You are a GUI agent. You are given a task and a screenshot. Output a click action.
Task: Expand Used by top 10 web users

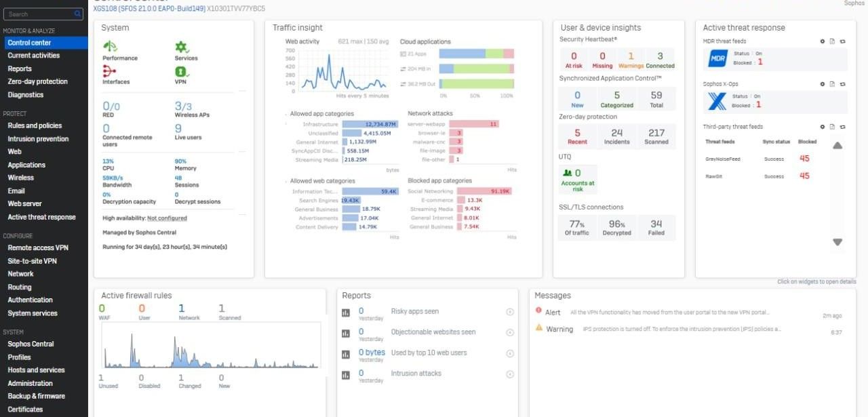point(510,353)
